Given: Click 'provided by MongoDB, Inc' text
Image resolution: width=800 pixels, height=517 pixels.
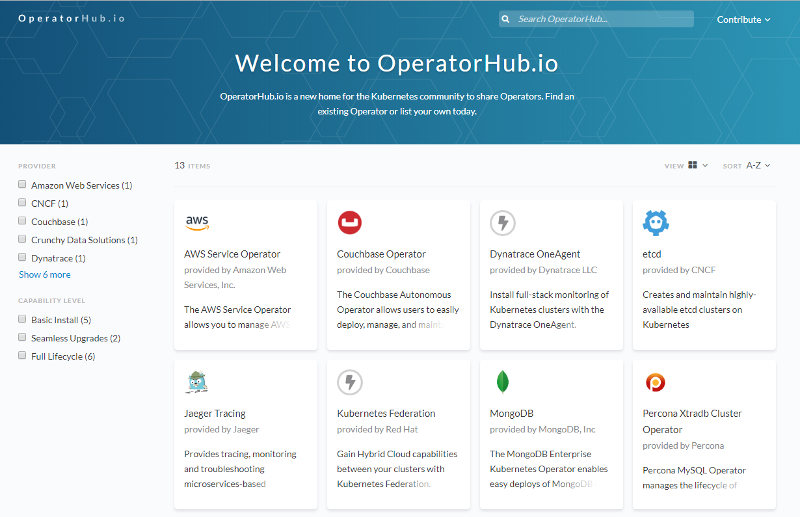Looking at the screenshot, I should pos(542,430).
